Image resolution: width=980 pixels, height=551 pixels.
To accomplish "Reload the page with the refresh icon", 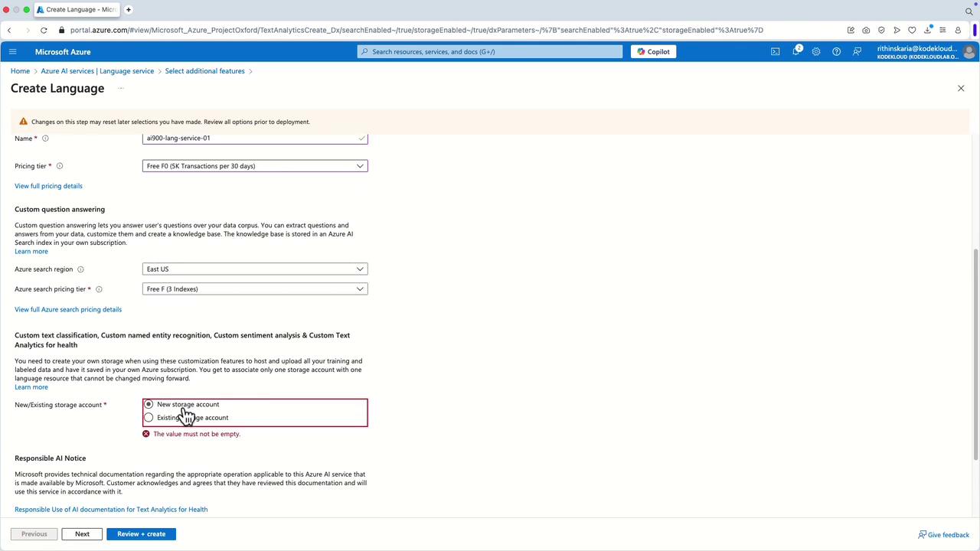I will [44, 30].
